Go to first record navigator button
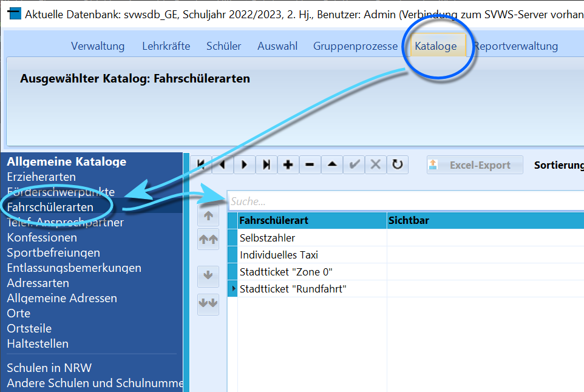The height and width of the screenshot is (392, 584). tap(201, 164)
